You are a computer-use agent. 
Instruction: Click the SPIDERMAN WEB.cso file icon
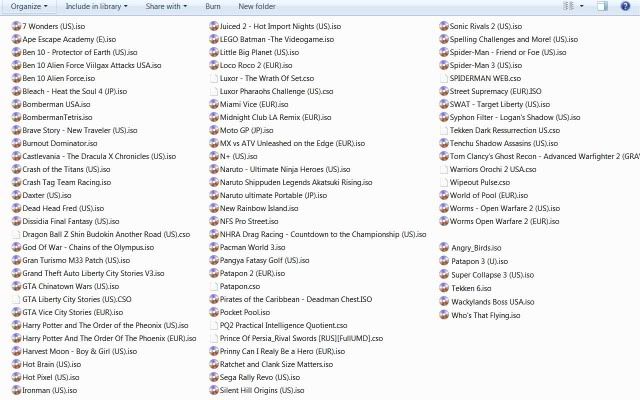coord(444,78)
